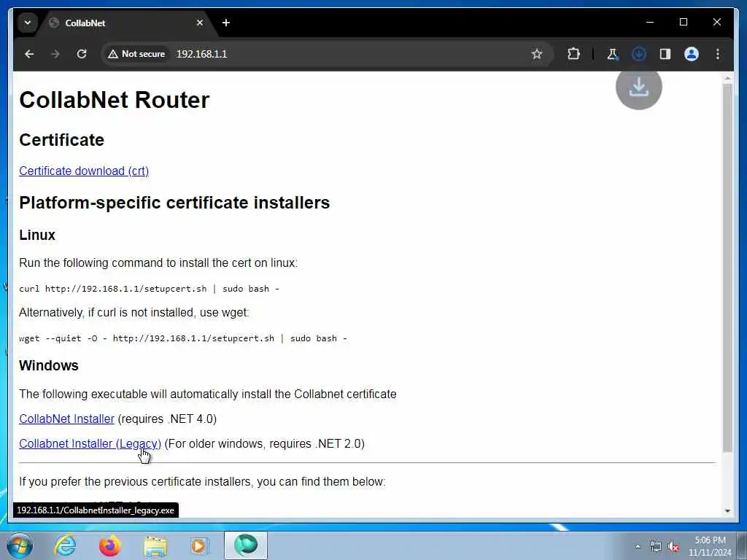747x560 pixels.
Task: Maximize the browser window
Action: pos(683,22)
